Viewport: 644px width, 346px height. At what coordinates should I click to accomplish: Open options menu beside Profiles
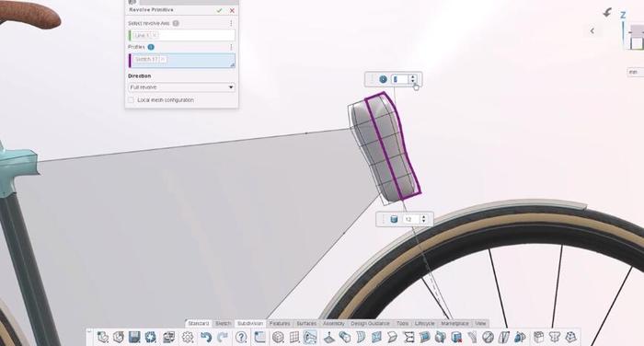[x=231, y=47]
